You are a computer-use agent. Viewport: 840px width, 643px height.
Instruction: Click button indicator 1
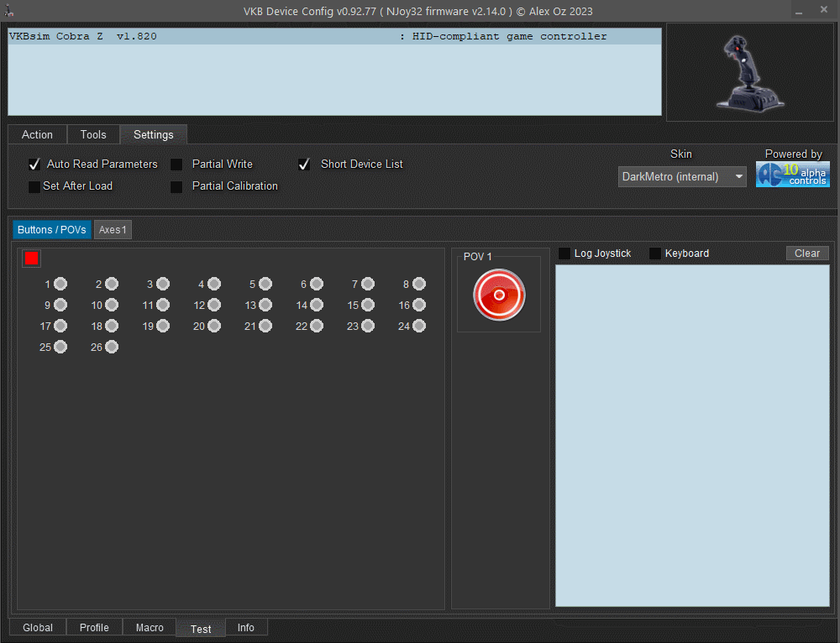coord(60,284)
